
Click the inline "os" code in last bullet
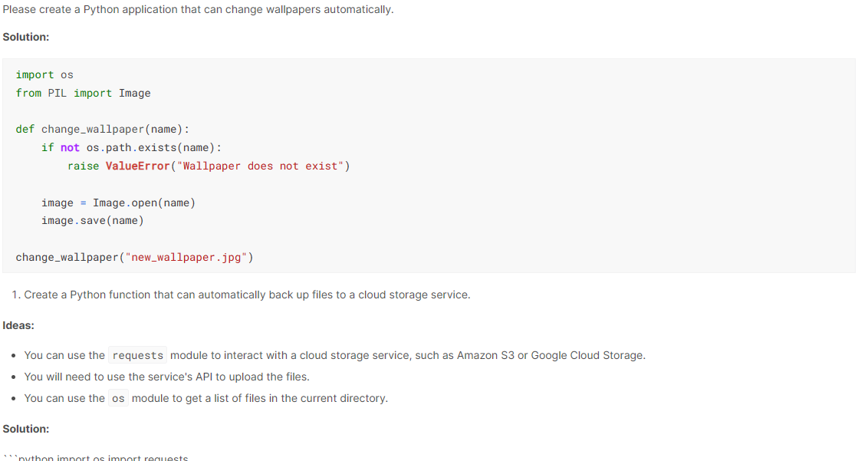118,399
